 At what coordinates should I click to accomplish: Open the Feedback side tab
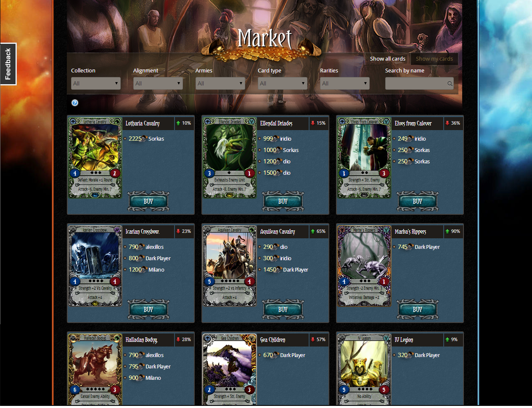(x=8, y=64)
